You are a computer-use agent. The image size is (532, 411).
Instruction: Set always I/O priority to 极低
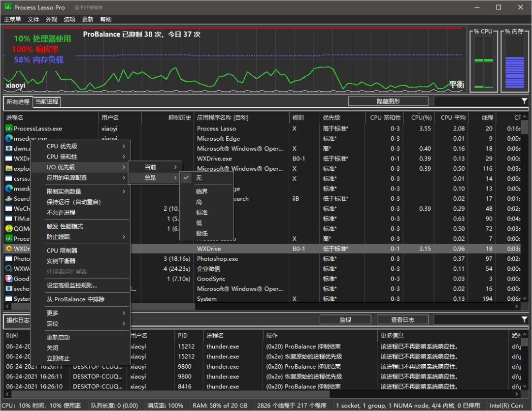point(202,233)
